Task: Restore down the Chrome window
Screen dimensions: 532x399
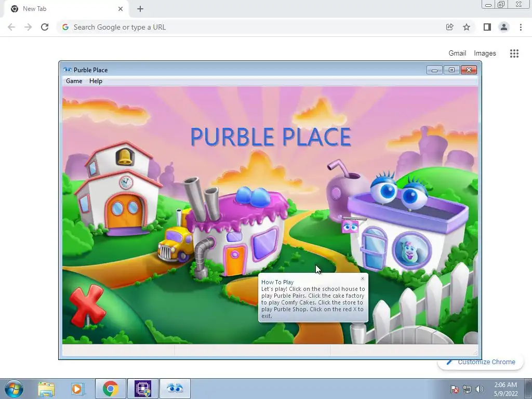Action: point(501,5)
